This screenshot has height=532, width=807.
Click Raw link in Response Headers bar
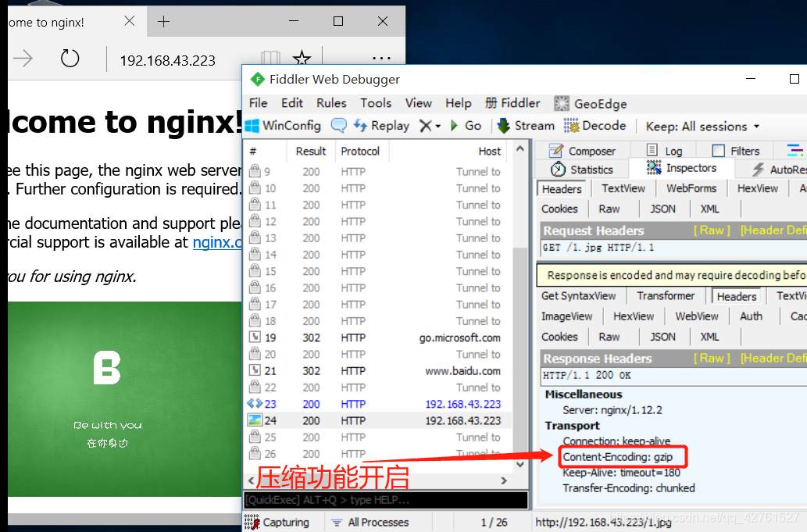point(712,358)
